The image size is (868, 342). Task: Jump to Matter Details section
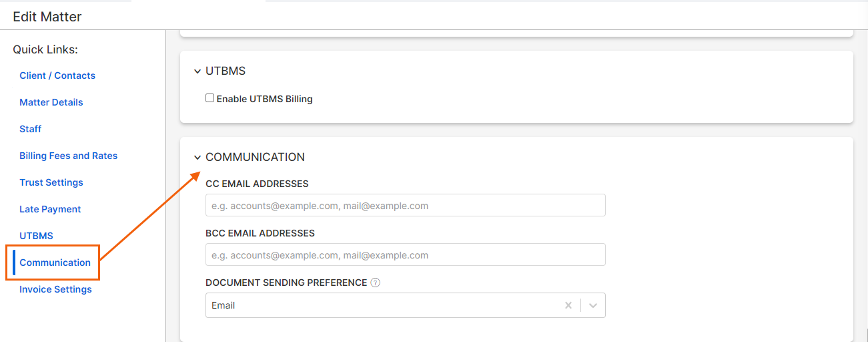[51, 102]
